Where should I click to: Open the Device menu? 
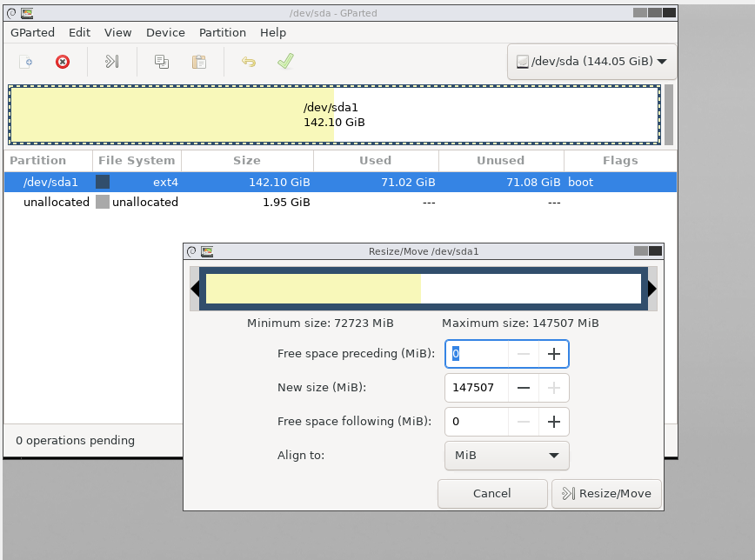click(x=165, y=32)
